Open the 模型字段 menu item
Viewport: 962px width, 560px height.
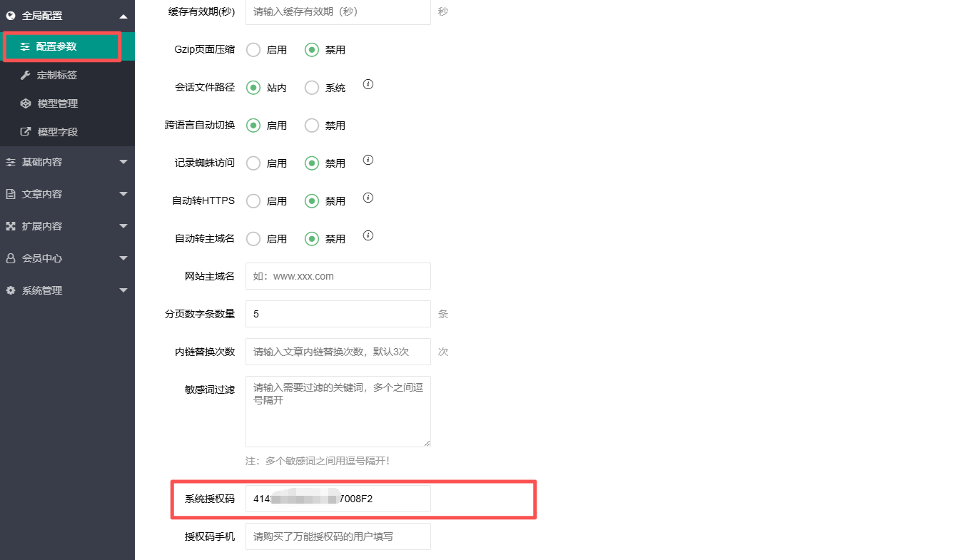tap(57, 132)
